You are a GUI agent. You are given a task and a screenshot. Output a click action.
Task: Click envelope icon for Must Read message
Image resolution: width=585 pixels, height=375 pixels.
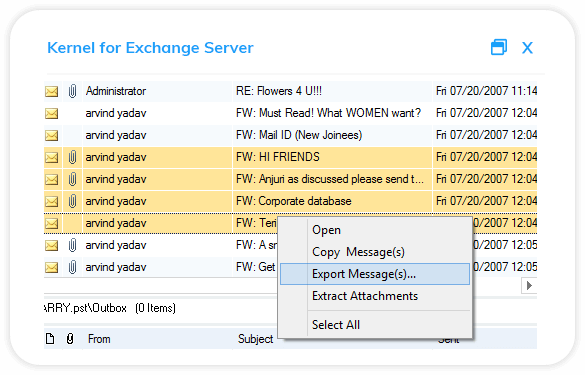[x=51, y=113]
